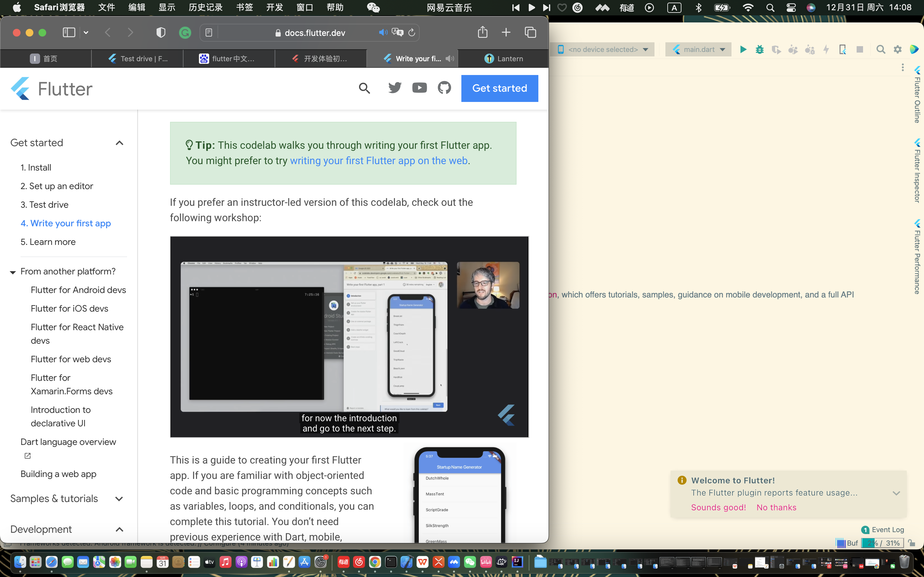The width and height of the screenshot is (924, 577).
Task: Open writing your first Flutter app on the web link
Action: click(379, 161)
